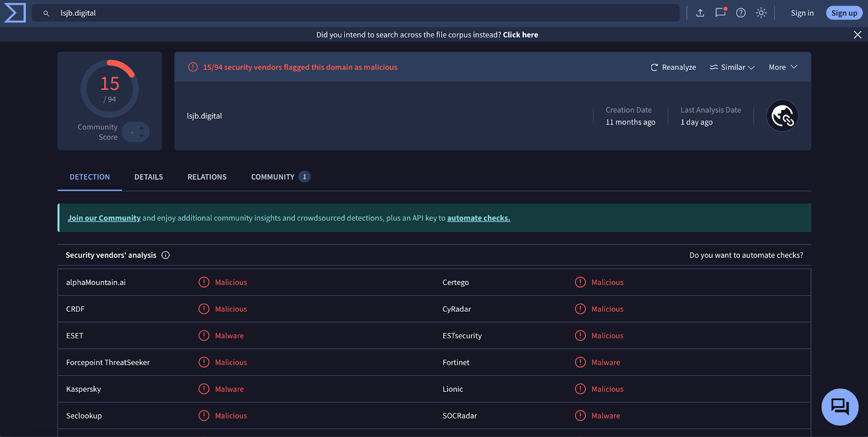Click the automate checks link

point(478,218)
